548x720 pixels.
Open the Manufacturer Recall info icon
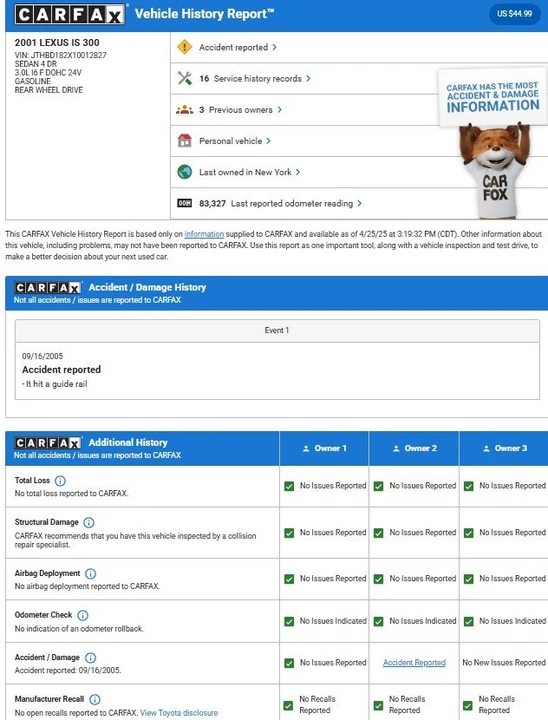point(95,699)
